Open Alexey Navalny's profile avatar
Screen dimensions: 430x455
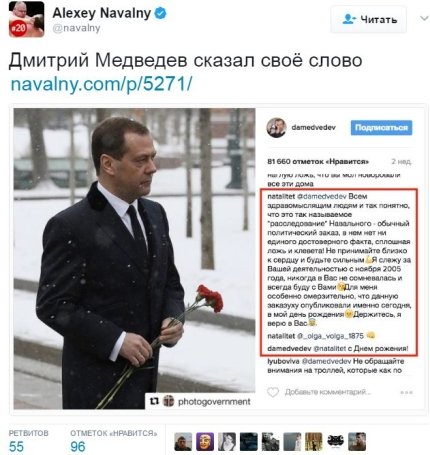(26, 19)
